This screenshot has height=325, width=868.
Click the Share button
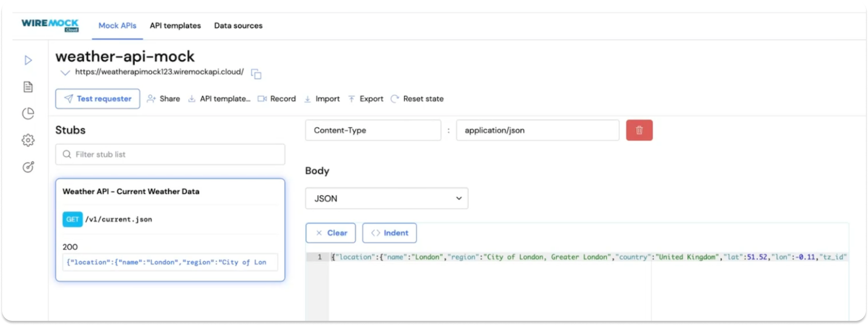tap(163, 99)
